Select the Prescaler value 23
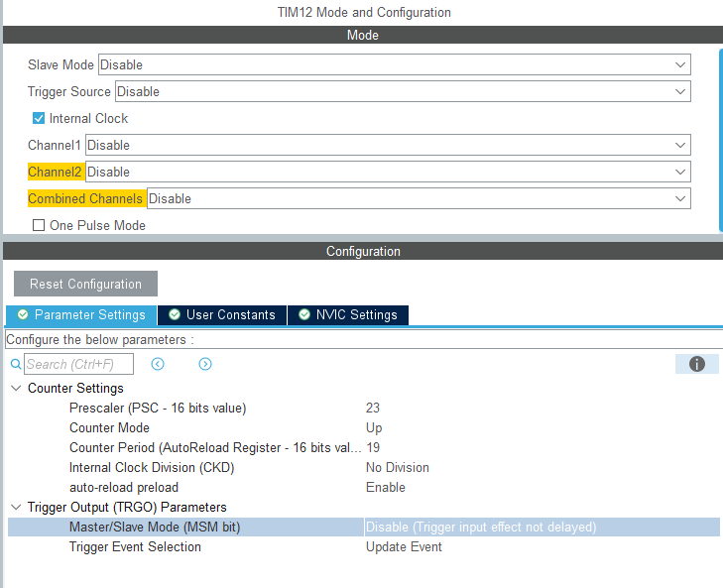723x588 pixels. click(373, 409)
